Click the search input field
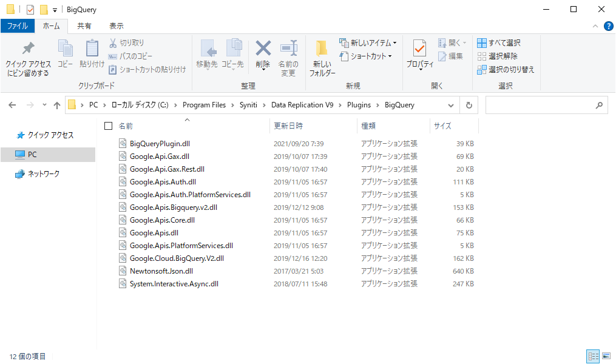 (x=546, y=105)
